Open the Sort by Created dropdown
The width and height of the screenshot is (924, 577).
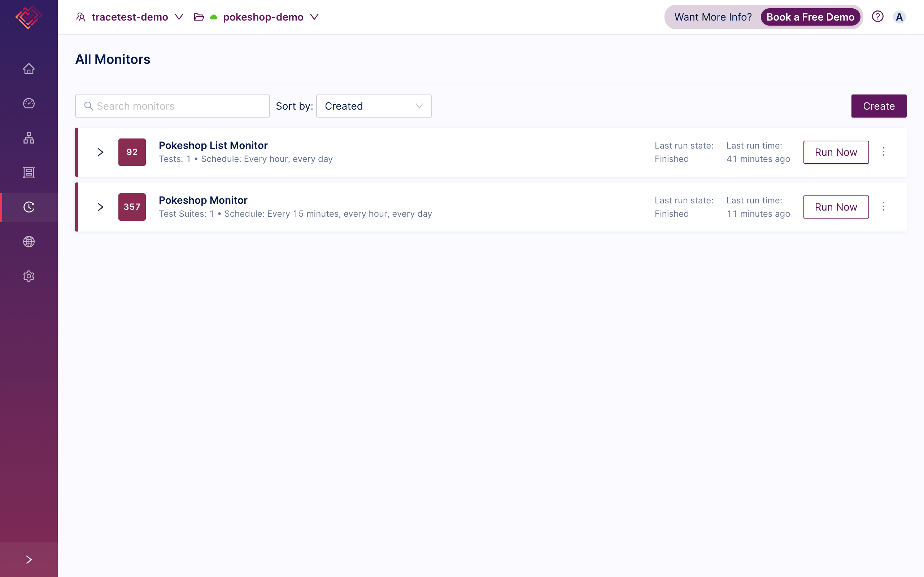tap(374, 106)
